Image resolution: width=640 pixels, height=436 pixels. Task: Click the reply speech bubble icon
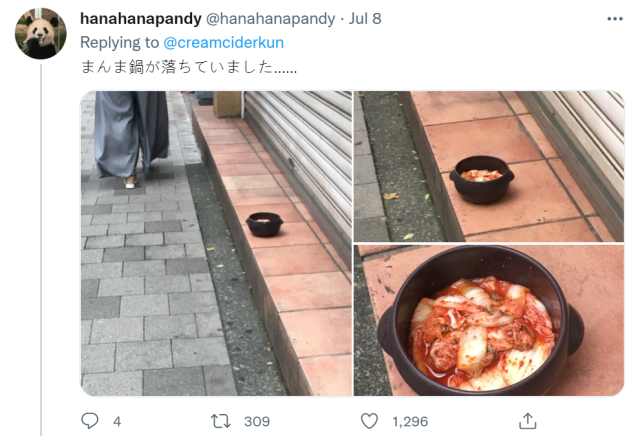(90, 421)
